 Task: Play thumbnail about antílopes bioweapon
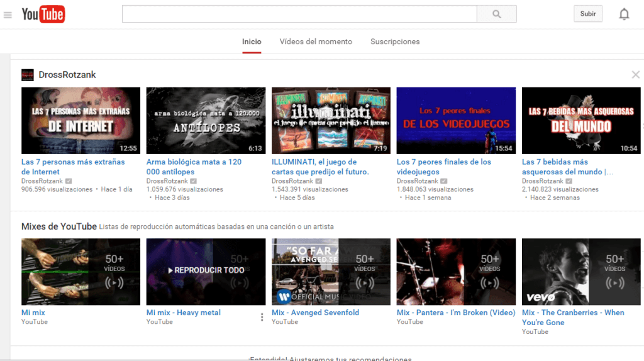point(206,120)
